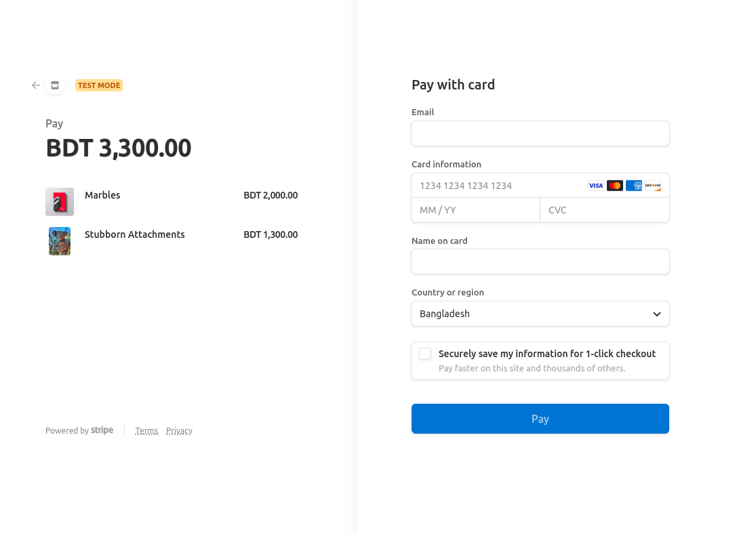Click the Visa card logo
The width and height of the screenshot is (756, 534).
(x=595, y=186)
